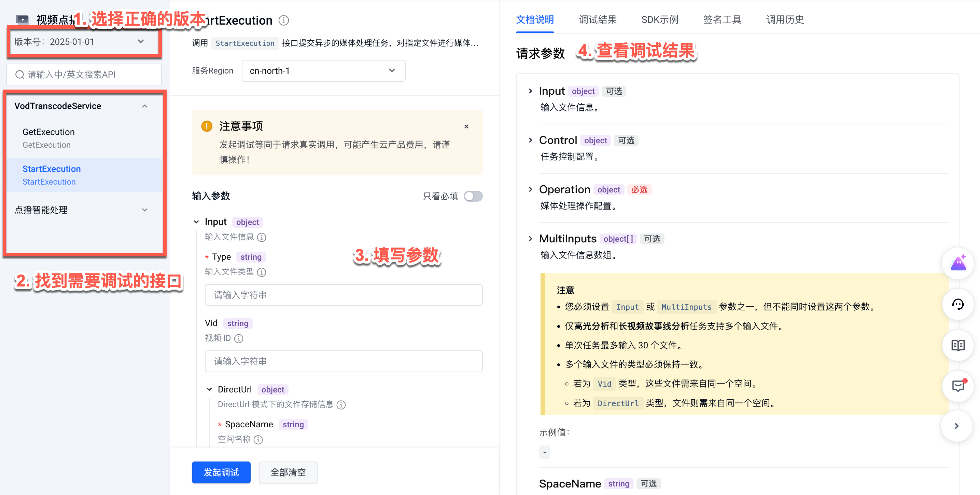980x495 pixels.
Task: Toggle the 只看必填 switch
Action: pos(473,196)
